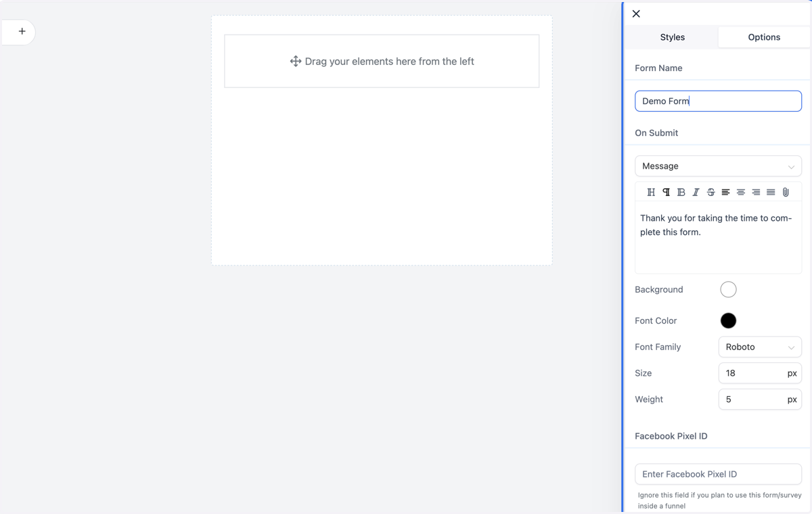
Task: Open the black Font Color picker
Action: tap(728, 320)
